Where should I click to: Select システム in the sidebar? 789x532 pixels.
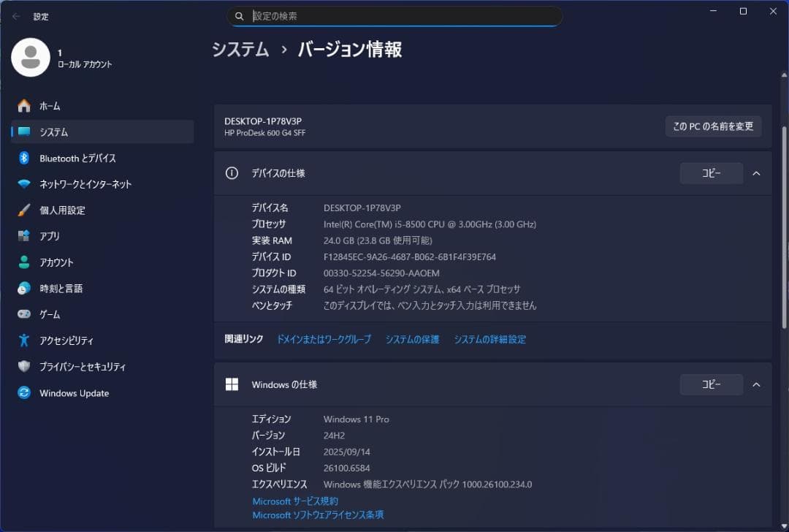[53, 132]
